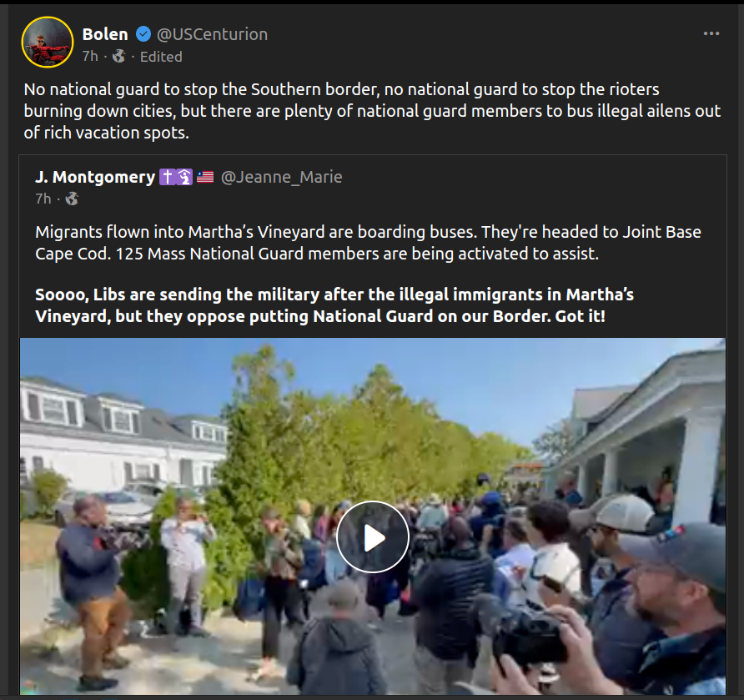Click the bold 'Soooo, Libs are sending' text
The image size is (744, 700).
[334, 305]
